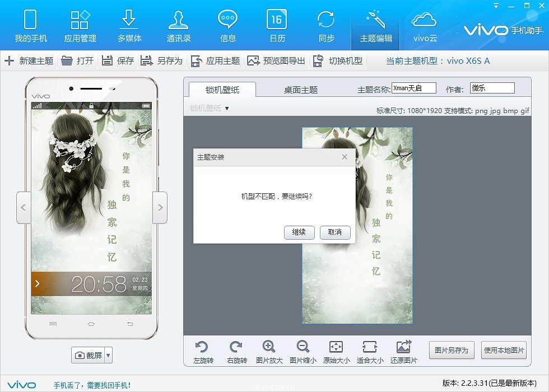Apply theme via 应用主题
Image resolution: width=549 pixels, height=392 pixels.
215,61
